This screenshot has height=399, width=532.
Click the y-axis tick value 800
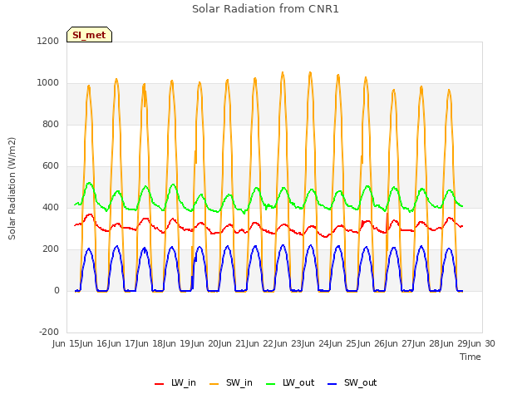[51, 124]
